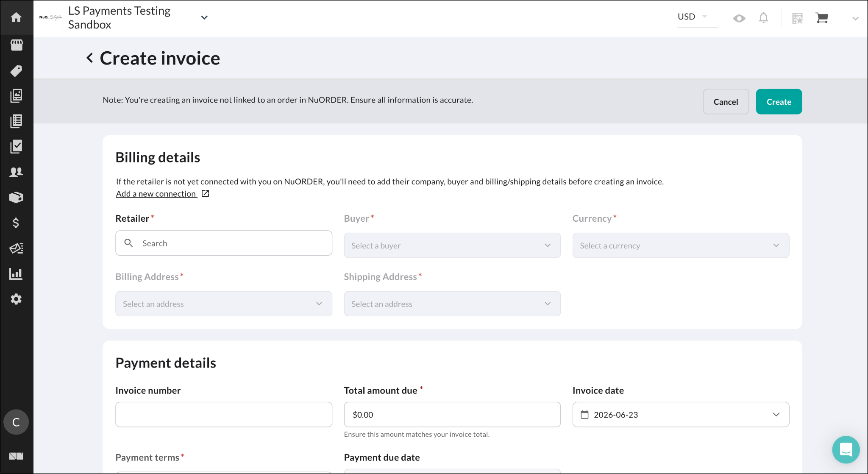
Task: Click the external link icon after Add a new connection
Action: [205, 194]
